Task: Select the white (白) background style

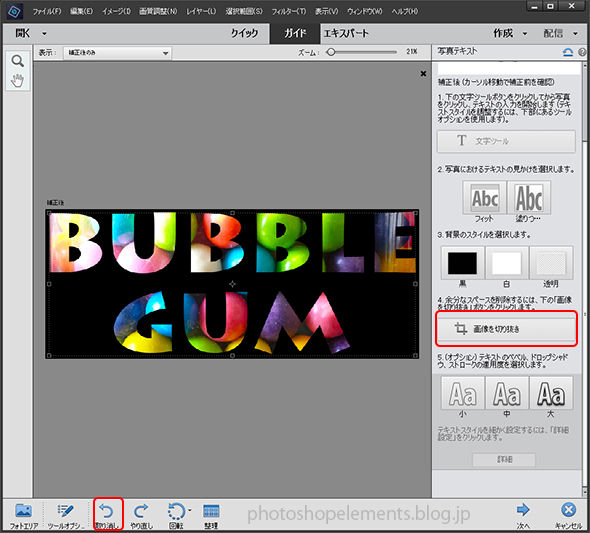Action: (x=507, y=263)
